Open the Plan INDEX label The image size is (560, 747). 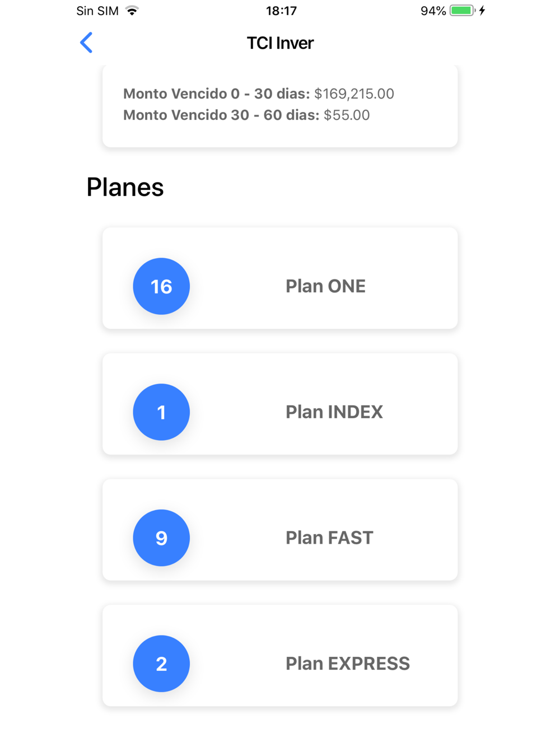point(334,412)
